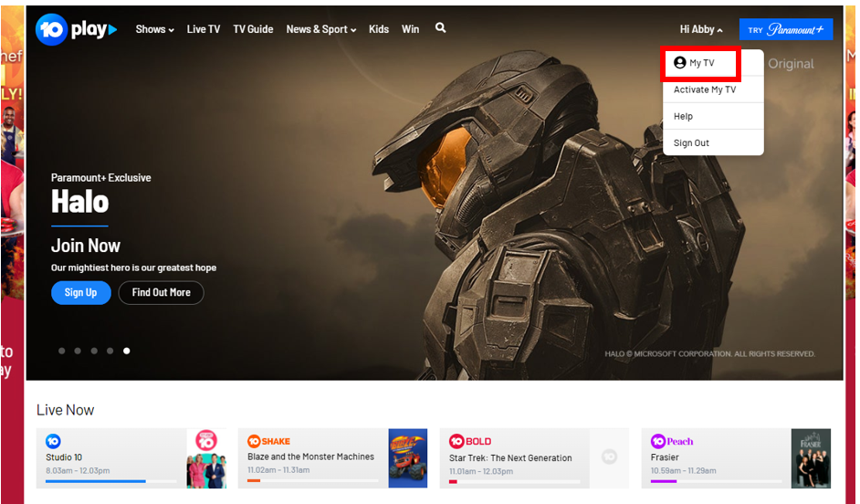Expand the News & Sport dropdown
Image resolution: width=860 pixels, height=504 pixels.
coord(320,29)
